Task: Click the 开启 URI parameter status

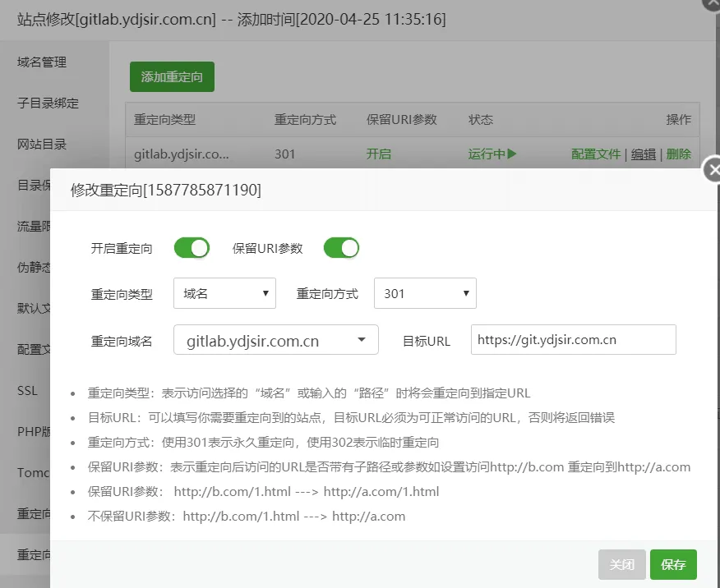Action: coord(378,154)
